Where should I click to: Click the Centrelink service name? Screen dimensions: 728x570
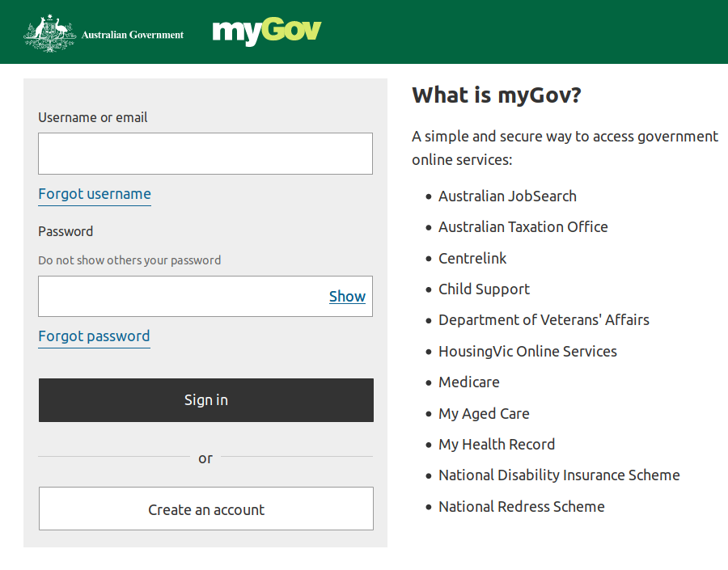tap(472, 258)
